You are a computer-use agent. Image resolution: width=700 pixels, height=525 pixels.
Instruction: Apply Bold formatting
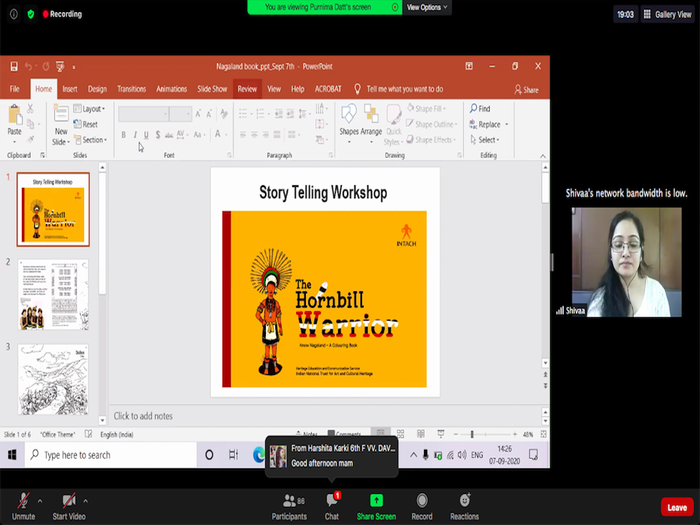pos(124,135)
